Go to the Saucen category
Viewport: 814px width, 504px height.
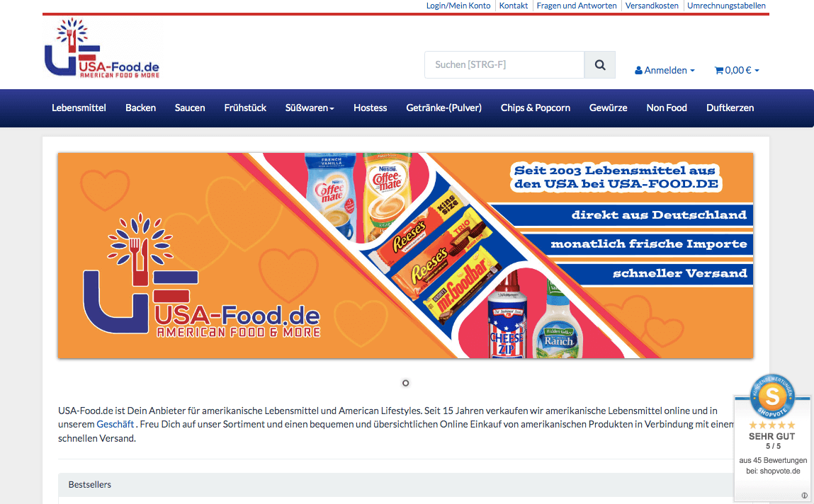(190, 108)
